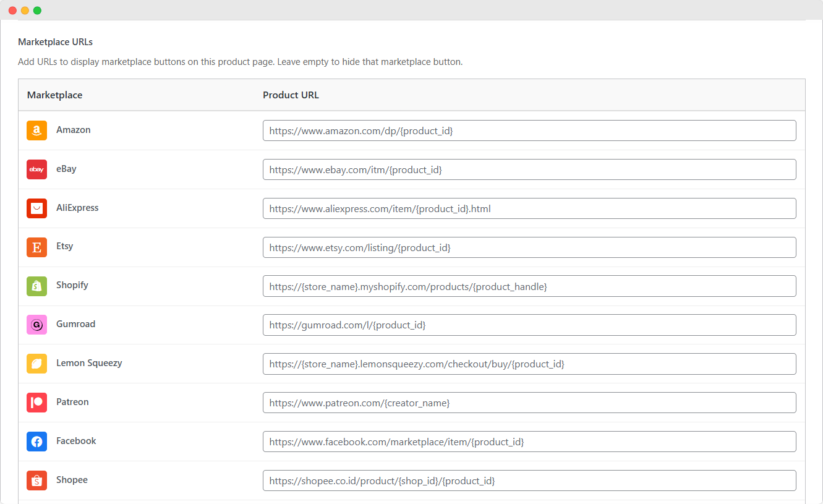Viewport: 823px width, 504px height.
Task: Focus the Shopify product URL field
Action: click(529, 286)
